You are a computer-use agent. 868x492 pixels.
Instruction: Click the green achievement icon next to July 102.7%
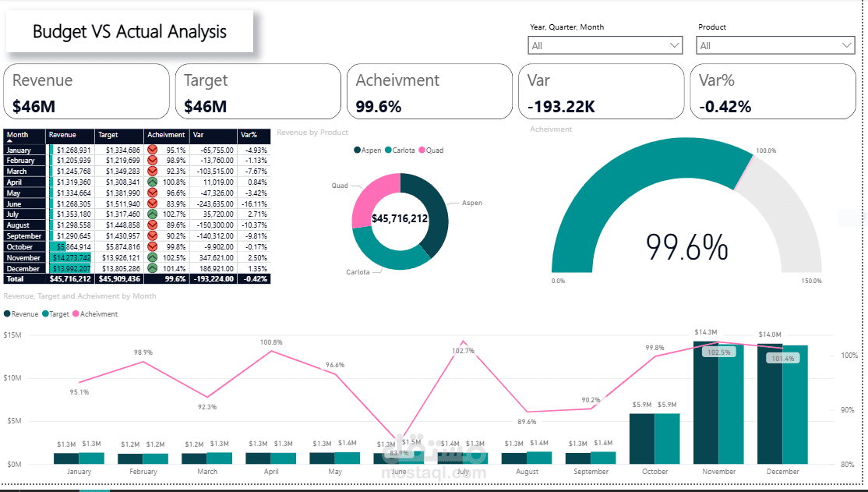point(152,214)
